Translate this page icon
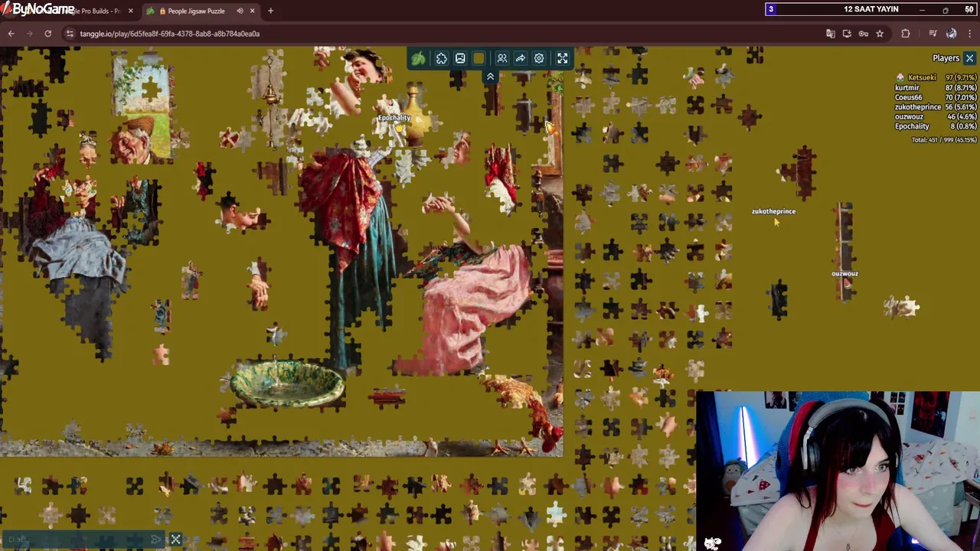The image size is (980, 551). coord(831,34)
